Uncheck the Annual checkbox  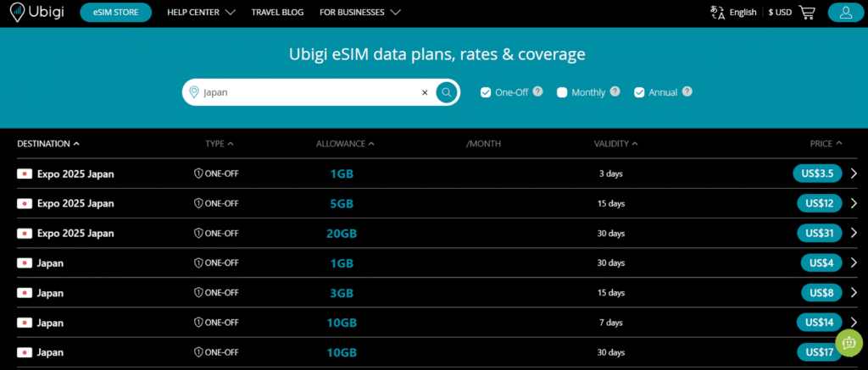click(639, 92)
